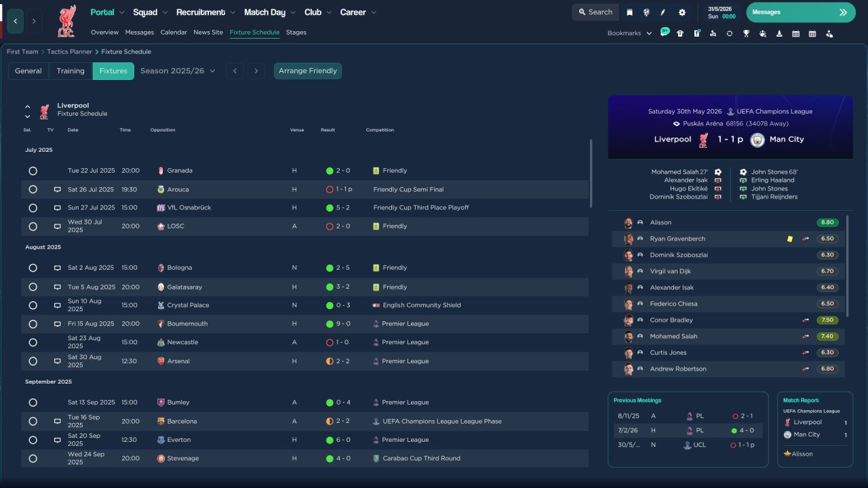Open the 9+ notifications chat bubble icon
Screen dimensions: 868x488
click(x=665, y=33)
